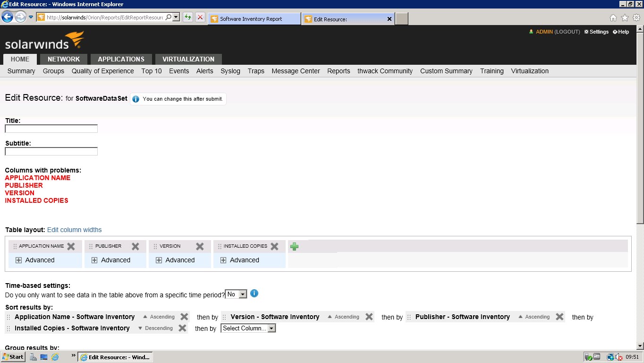Switch to the VIRTUALIZATION tab
644x363 pixels.
pyautogui.click(x=188, y=59)
